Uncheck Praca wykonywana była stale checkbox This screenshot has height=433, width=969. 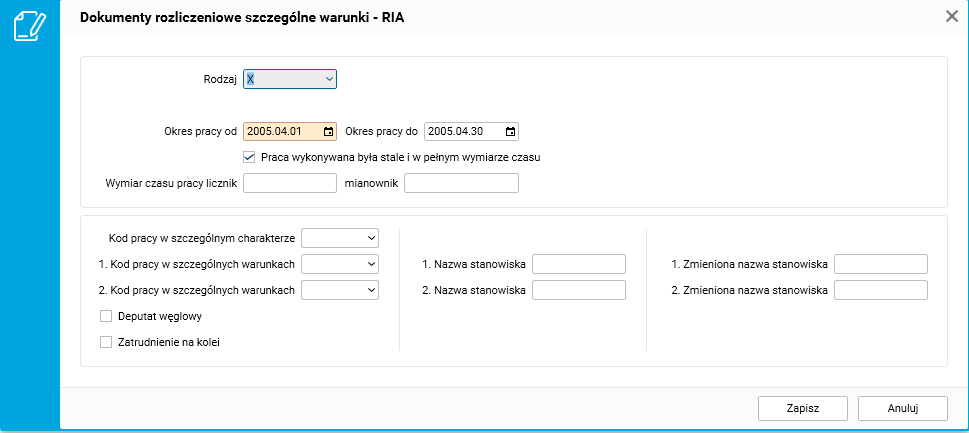tap(249, 157)
